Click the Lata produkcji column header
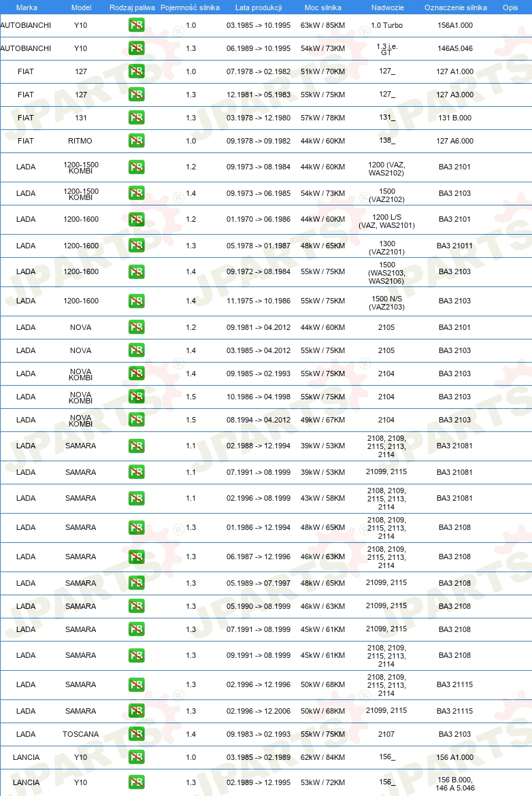Viewport: 532px width, 796px height. 259,7
